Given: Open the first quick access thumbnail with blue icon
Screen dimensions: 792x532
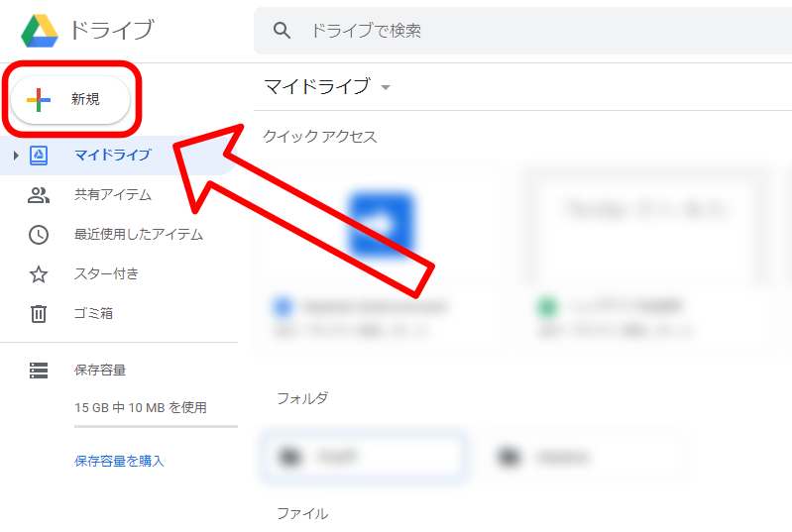Looking at the screenshot, I should click(x=382, y=225).
